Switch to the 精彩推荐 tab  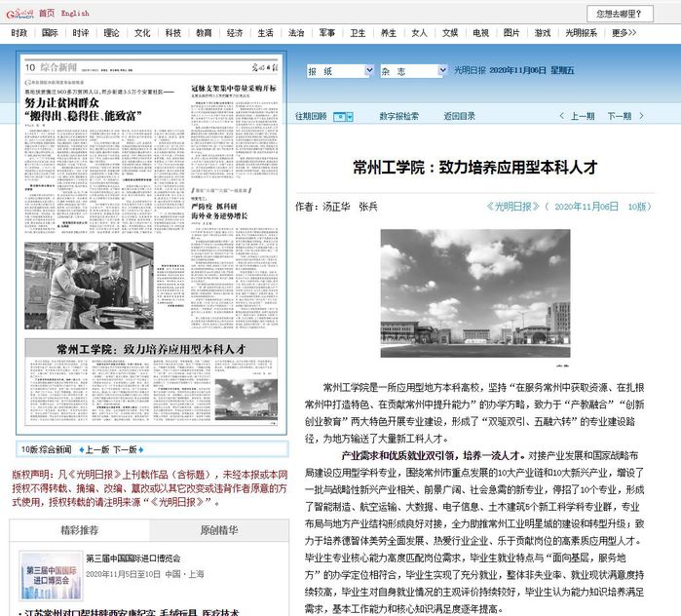[79, 530]
